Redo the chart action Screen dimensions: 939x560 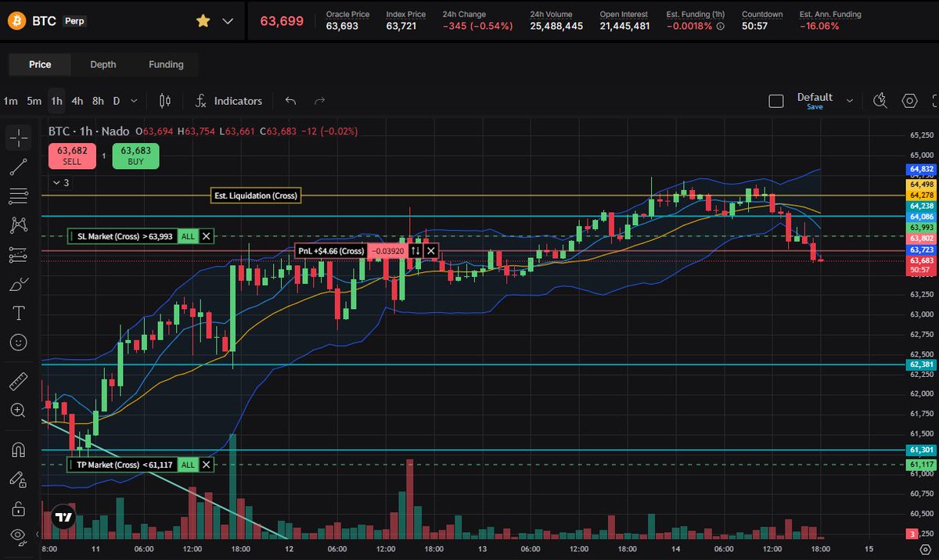[319, 100]
